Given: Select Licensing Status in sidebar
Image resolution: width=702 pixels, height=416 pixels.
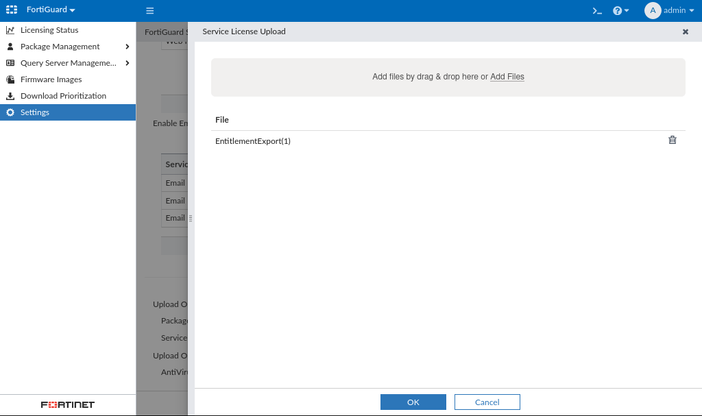Looking at the screenshot, I should click(50, 30).
